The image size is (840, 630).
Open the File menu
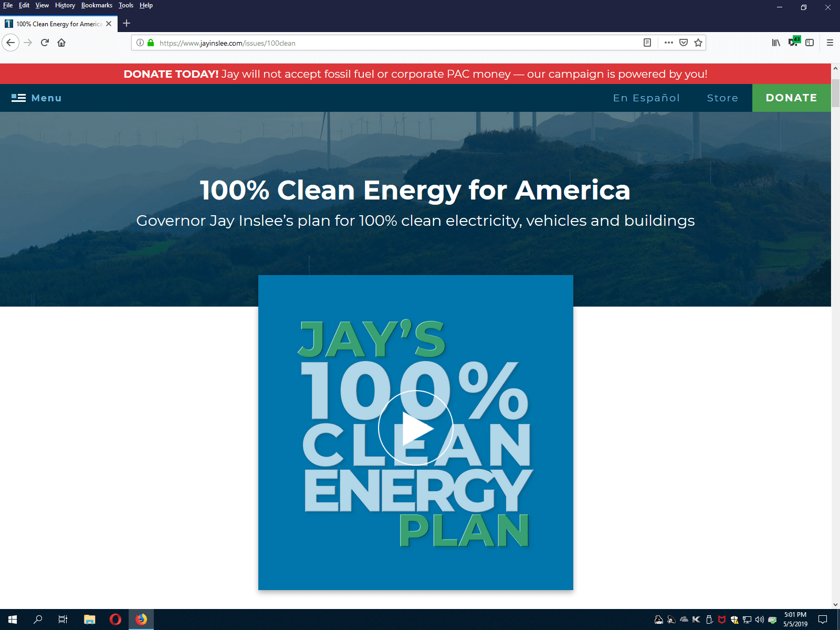(8, 5)
